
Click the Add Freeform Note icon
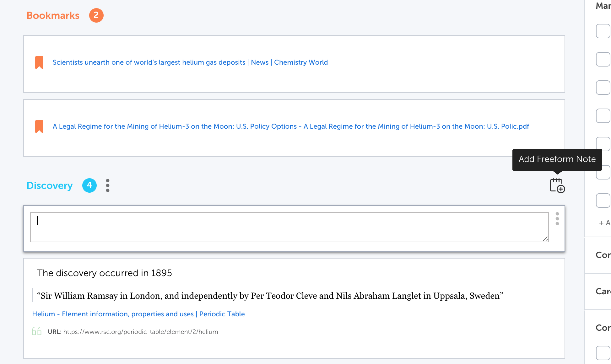coord(557,186)
